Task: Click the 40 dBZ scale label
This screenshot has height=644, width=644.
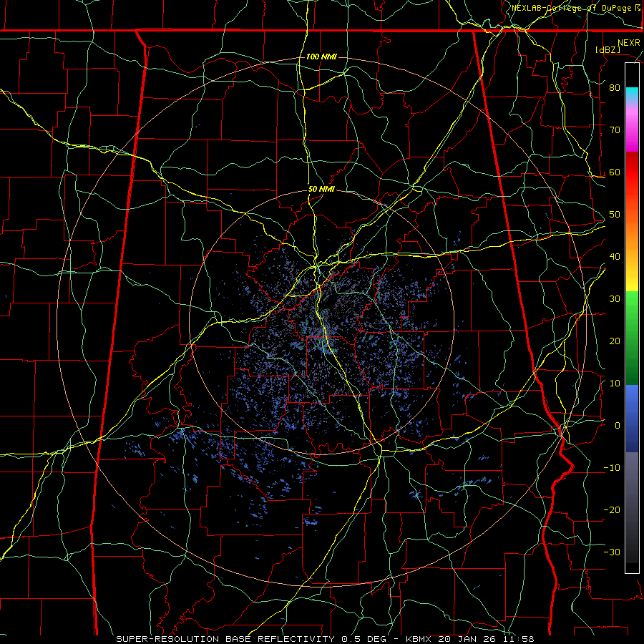Action: point(615,256)
